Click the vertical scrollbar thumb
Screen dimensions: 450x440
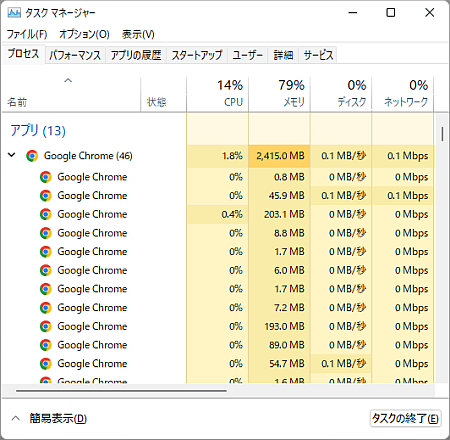442,134
